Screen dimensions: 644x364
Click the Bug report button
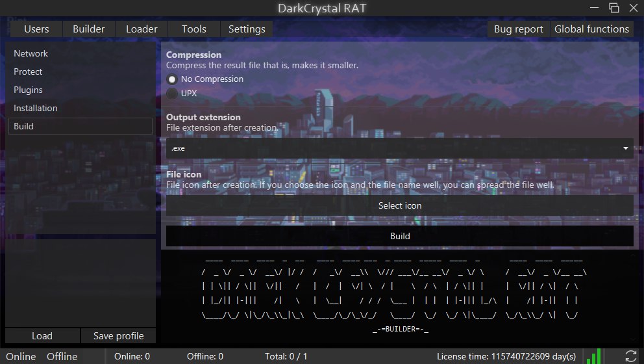pos(518,29)
